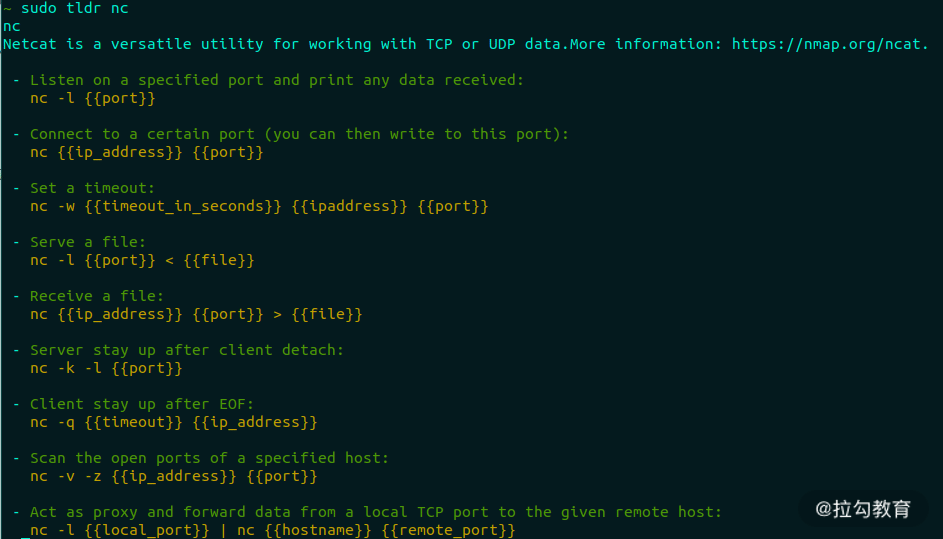Click the 'Receive a file:' heading
943x539 pixels.
click(x=97, y=297)
